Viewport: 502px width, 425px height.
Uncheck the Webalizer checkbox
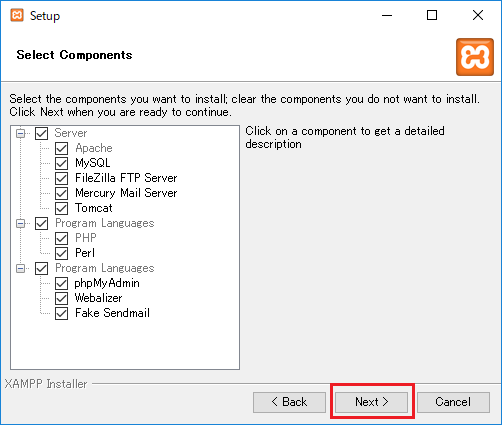pos(62,298)
